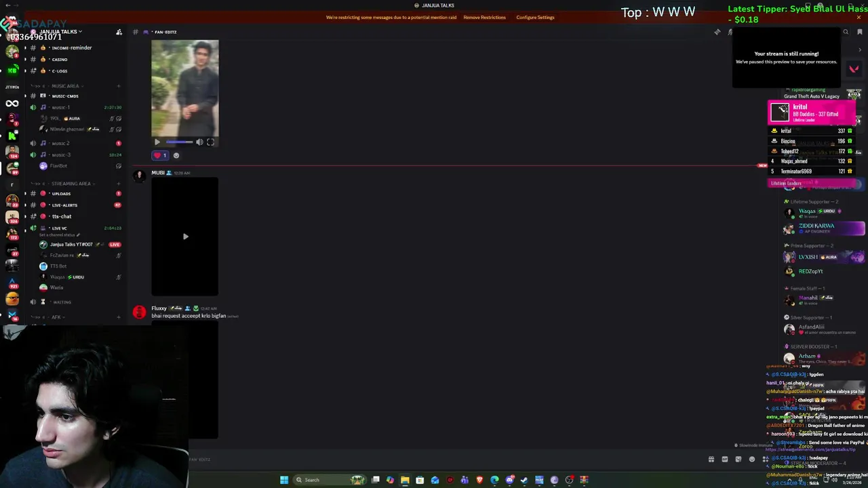Open the c-logs channel
Image resolution: width=868 pixels, height=488 pixels.
pos(60,70)
